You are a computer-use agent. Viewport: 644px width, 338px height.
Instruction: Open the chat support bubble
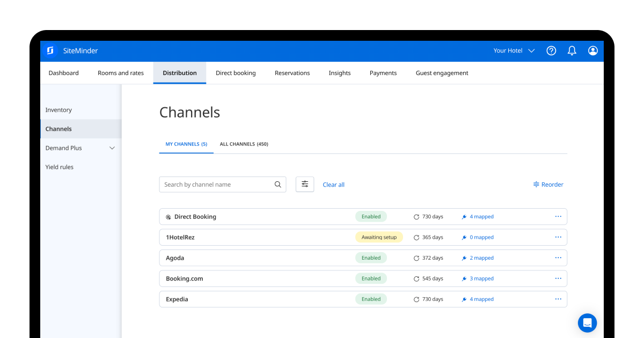(587, 323)
